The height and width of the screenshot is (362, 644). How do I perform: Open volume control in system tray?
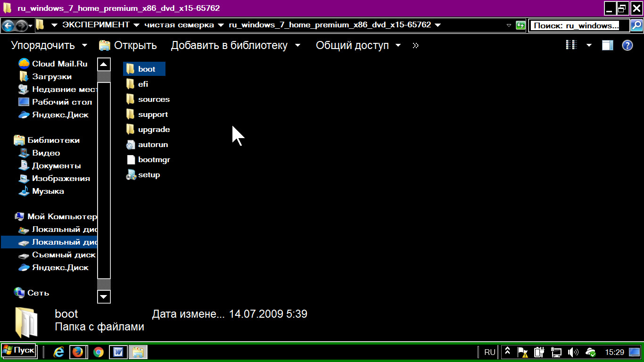573,352
